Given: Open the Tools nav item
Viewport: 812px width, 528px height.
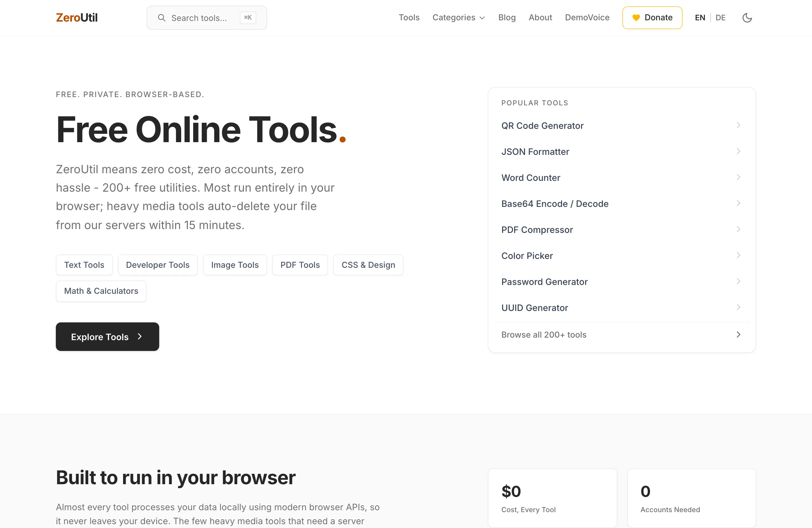Looking at the screenshot, I should pos(409,18).
